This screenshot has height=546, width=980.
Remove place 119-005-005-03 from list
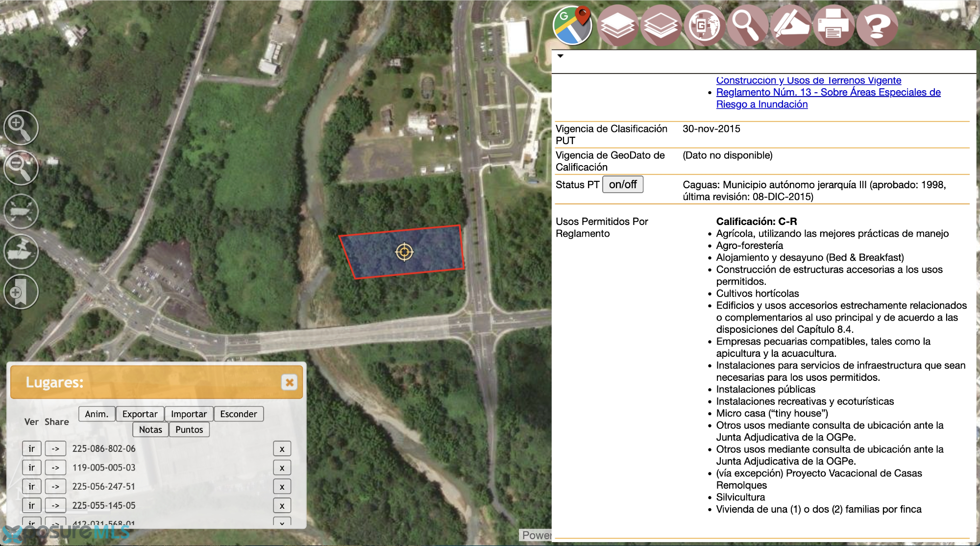(x=282, y=468)
